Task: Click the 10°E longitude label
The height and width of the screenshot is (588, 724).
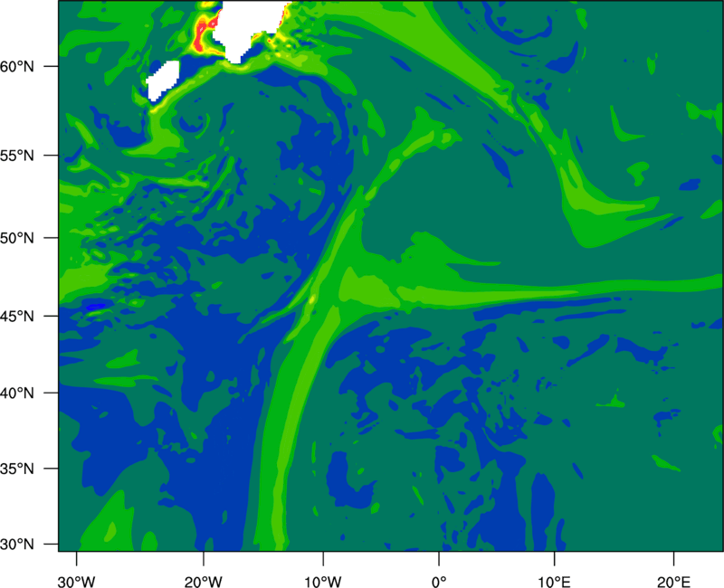Action: coord(554,582)
